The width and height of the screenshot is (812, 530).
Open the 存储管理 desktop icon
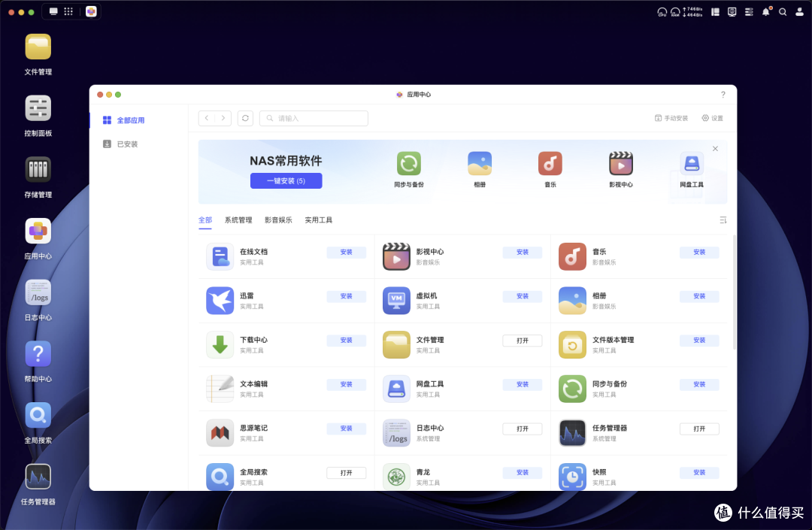coord(38,170)
